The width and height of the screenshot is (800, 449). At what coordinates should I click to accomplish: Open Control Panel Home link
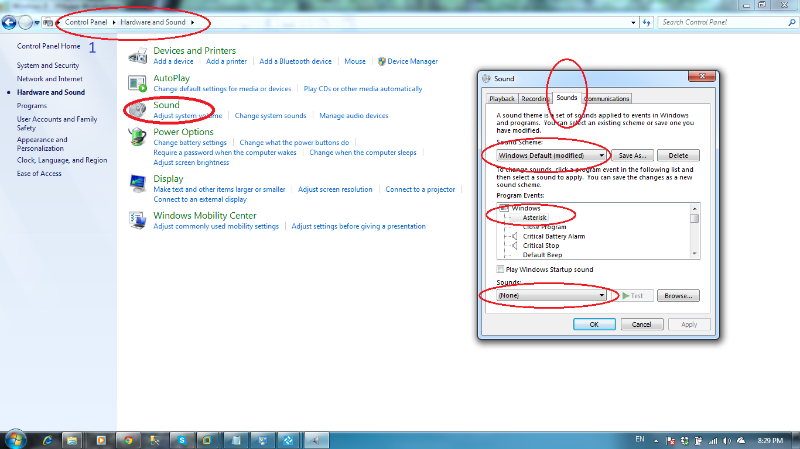pos(48,46)
